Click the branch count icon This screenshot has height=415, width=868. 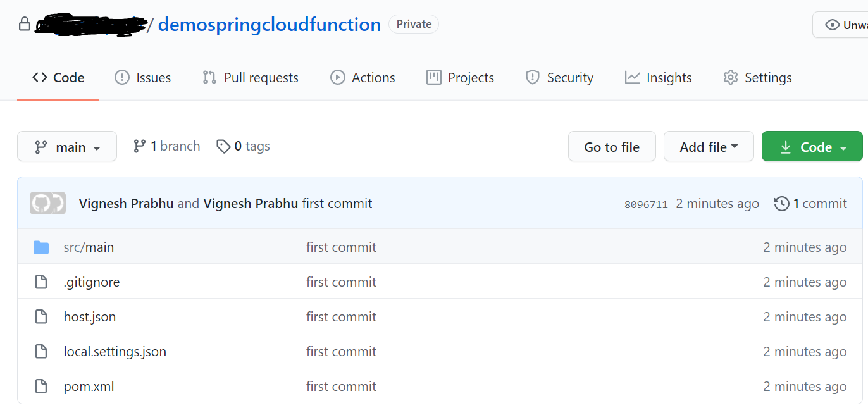(140, 147)
